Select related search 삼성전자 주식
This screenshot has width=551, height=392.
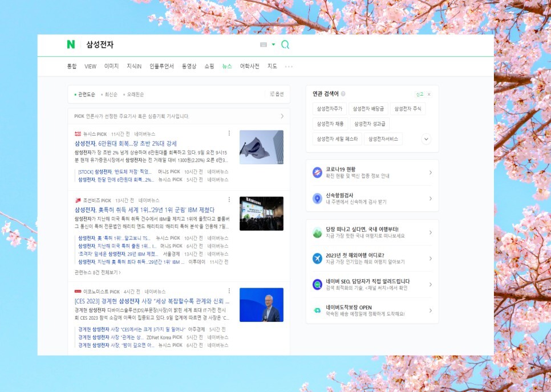tap(408, 109)
